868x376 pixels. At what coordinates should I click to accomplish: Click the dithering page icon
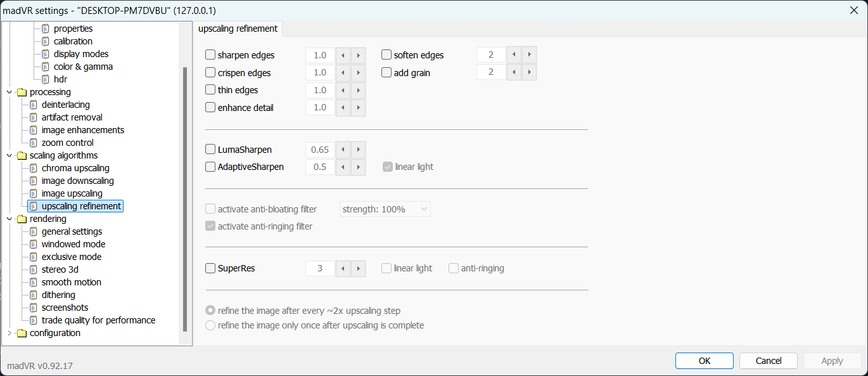pos(34,295)
